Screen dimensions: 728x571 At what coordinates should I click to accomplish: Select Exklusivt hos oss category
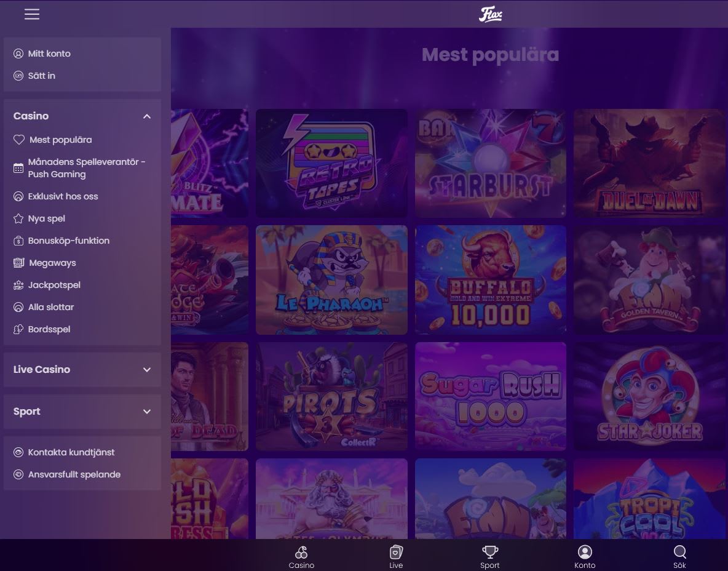tap(63, 196)
